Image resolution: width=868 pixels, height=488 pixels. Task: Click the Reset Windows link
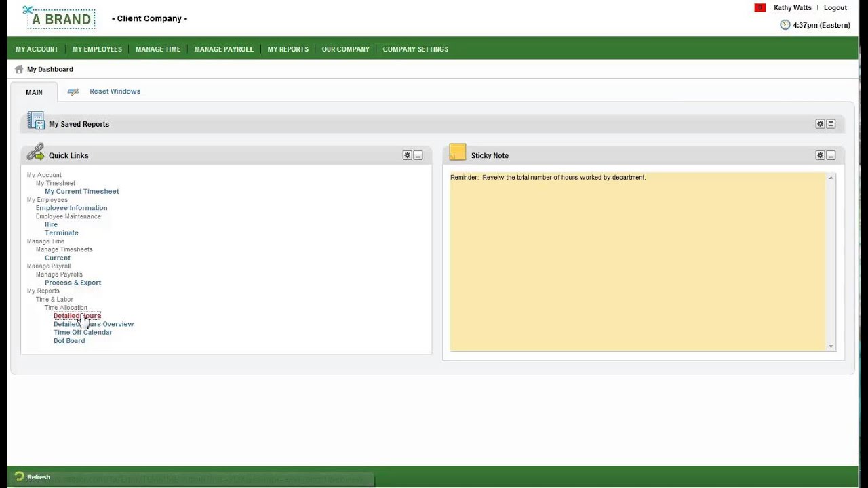(x=115, y=91)
